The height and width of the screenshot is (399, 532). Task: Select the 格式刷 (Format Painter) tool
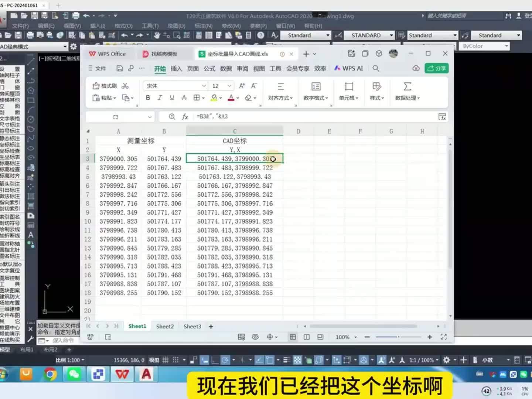(x=103, y=85)
